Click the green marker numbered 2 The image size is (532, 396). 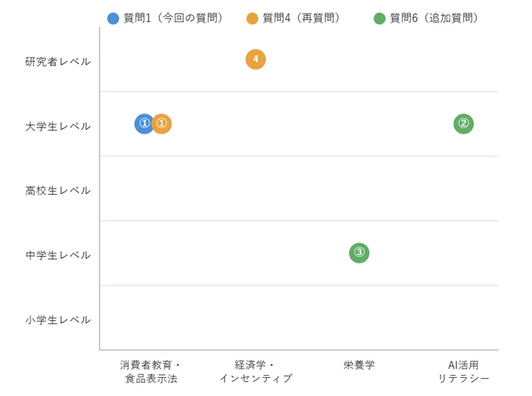463,124
